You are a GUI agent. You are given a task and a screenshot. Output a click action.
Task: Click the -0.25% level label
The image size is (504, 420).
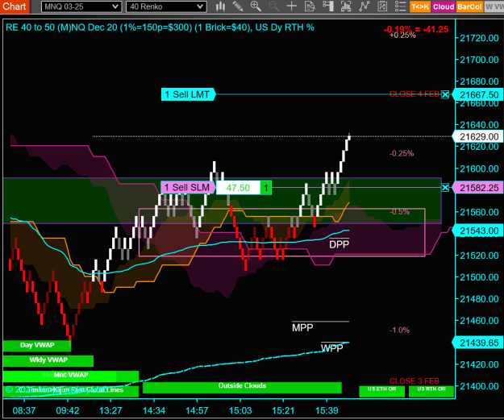point(402,153)
